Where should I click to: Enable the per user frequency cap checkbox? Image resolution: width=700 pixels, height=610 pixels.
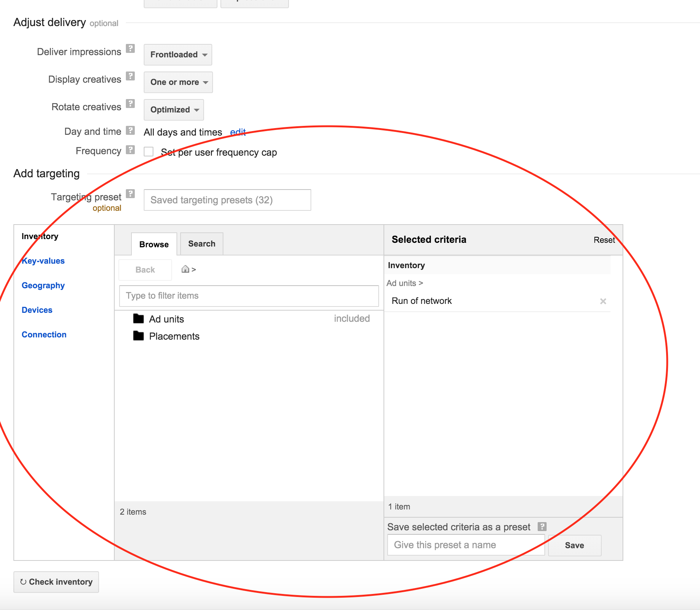coord(149,152)
